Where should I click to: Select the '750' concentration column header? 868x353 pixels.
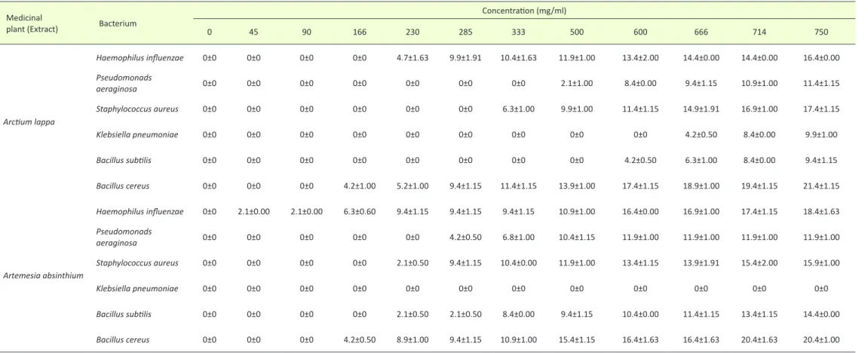coord(821,32)
